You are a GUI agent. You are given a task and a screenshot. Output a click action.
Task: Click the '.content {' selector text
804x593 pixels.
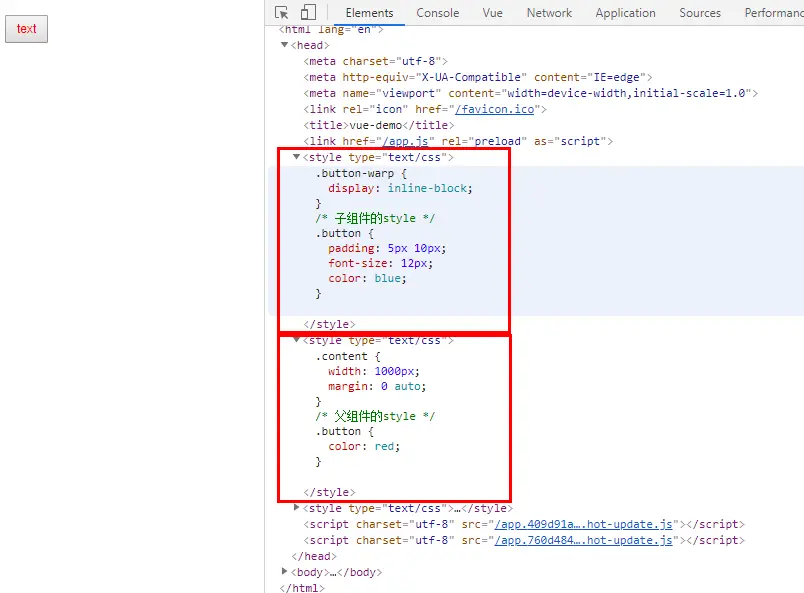click(x=348, y=356)
